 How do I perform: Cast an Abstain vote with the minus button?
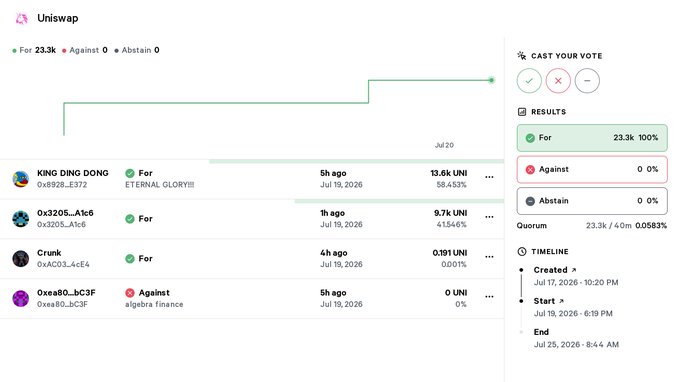[x=587, y=81]
